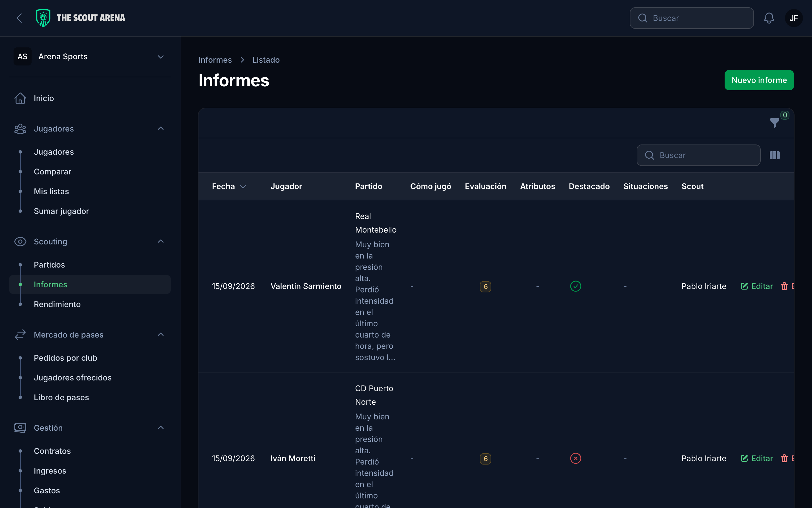Open the Arena Sports organization dropdown

pyautogui.click(x=90, y=56)
